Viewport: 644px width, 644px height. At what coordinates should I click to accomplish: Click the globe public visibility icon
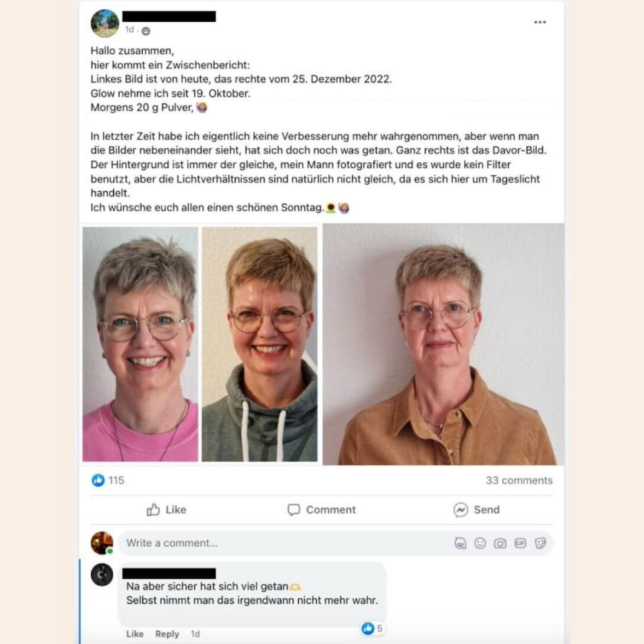pos(146,31)
